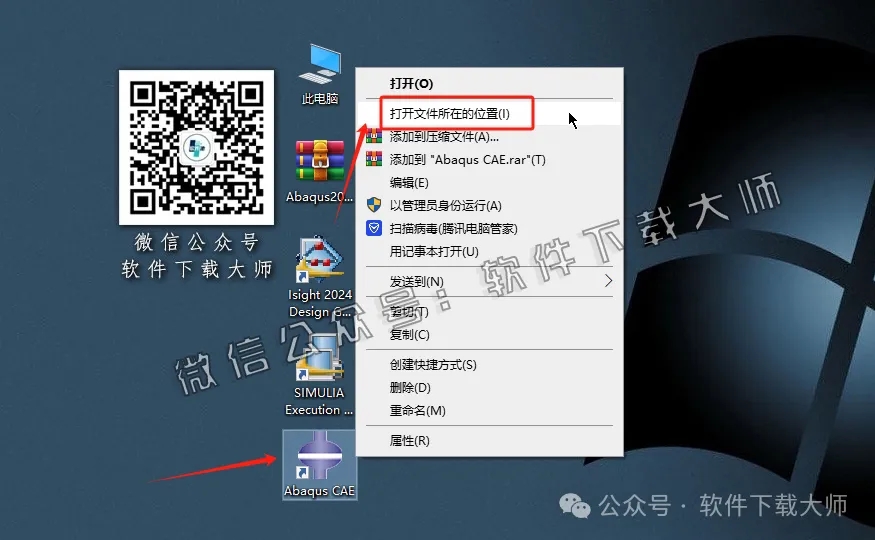Click the Tencent PC Manager shield icon
The image size is (875, 540).
[374, 228]
